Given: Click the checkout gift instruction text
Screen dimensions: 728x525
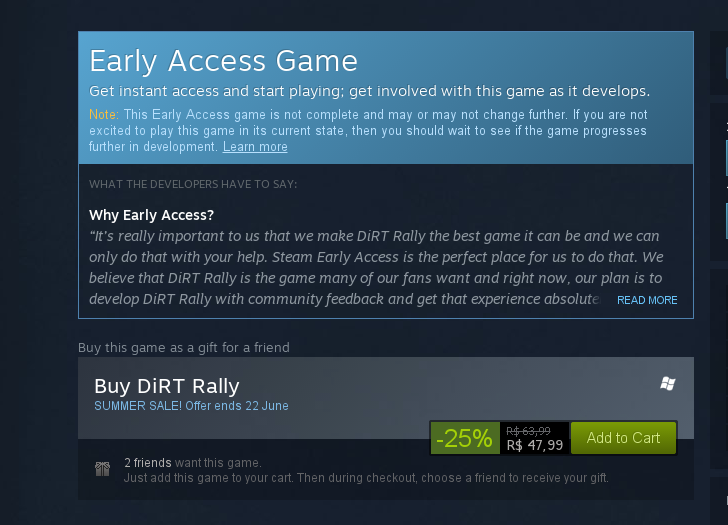Looking at the screenshot, I should pyautogui.click(x=366, y=478).
